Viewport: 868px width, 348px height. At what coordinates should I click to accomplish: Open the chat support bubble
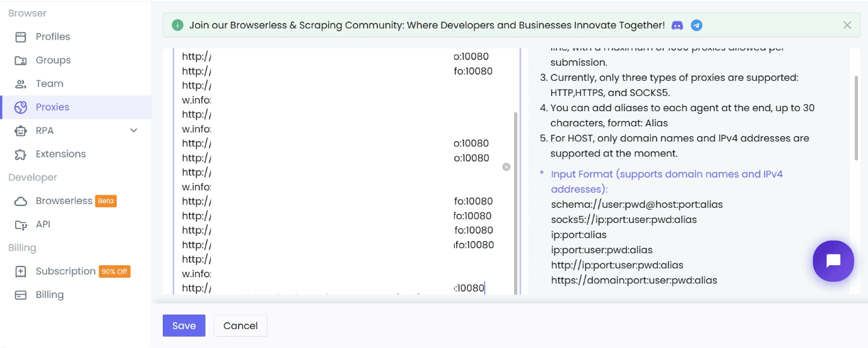(x=833, y=261)
